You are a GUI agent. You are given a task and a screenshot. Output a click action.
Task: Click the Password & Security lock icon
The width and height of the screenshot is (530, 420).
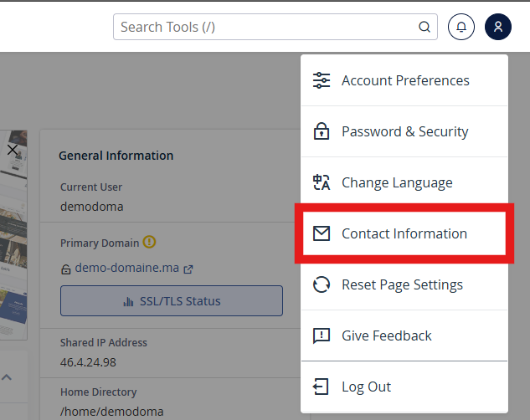coord(322,131)
